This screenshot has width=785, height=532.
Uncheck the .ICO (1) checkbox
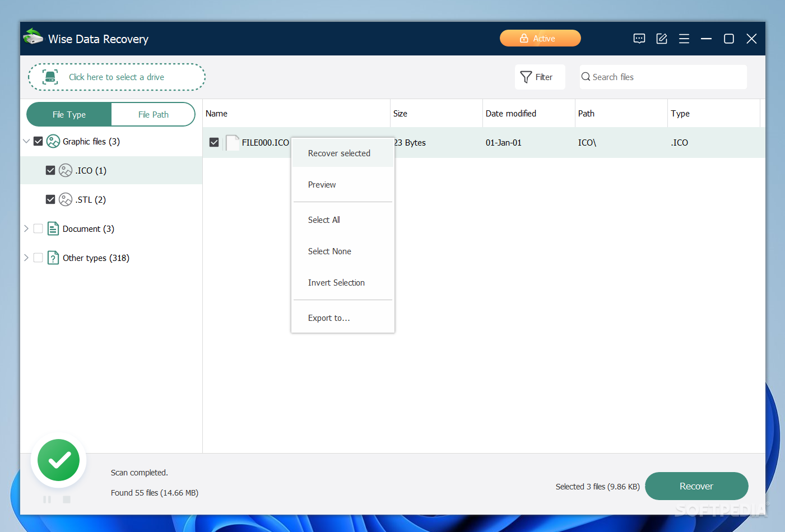pos(50,170)
